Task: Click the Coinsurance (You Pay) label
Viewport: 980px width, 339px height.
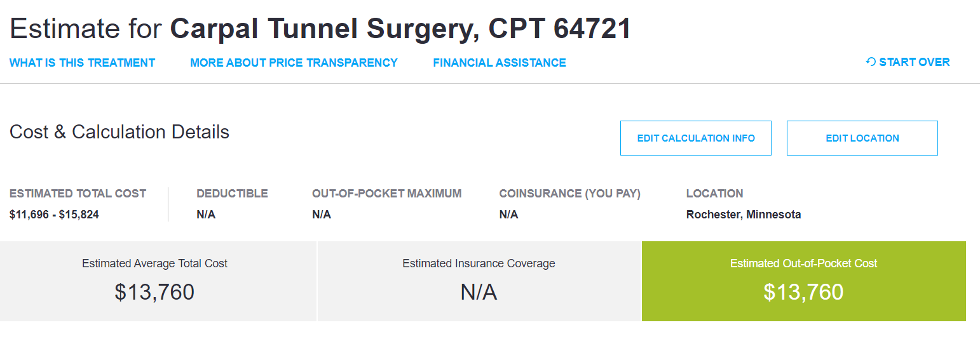Action: point(569,194)
